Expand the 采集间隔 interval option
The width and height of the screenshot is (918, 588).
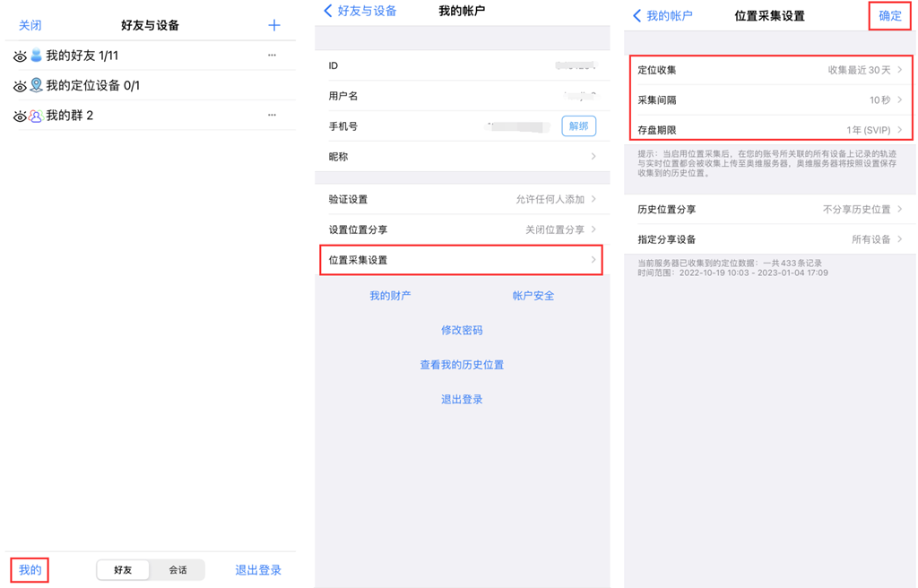(770, 100)
